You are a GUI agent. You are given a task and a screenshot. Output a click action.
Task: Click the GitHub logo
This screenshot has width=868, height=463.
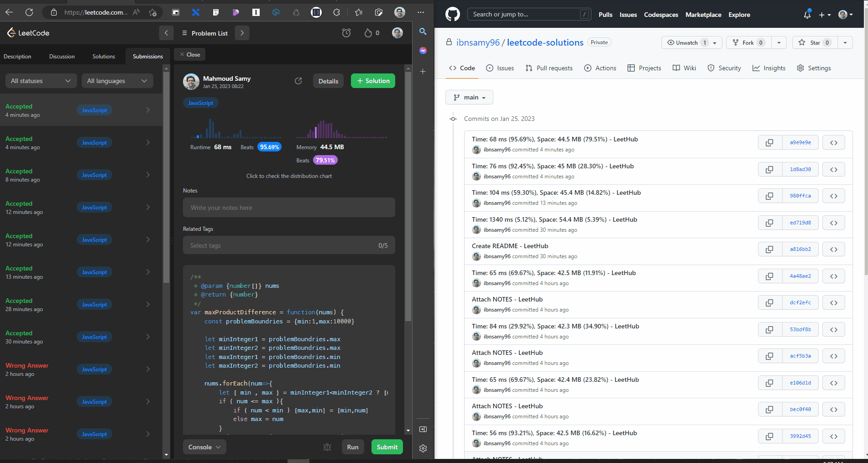[x=453, y=15]
